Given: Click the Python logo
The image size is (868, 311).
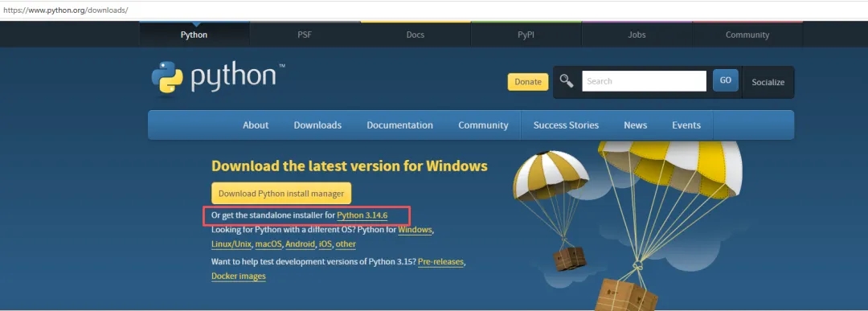Looking at the screenshot, I should [218, 79].
